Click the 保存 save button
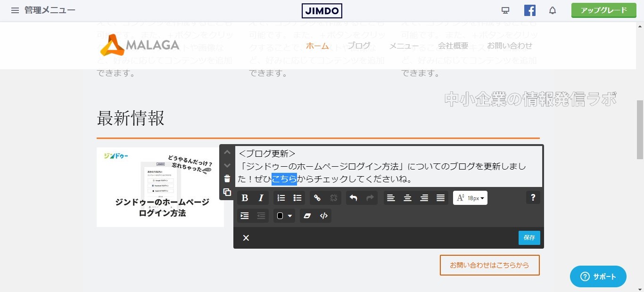 pyautogui.click(x=528, y=238)
